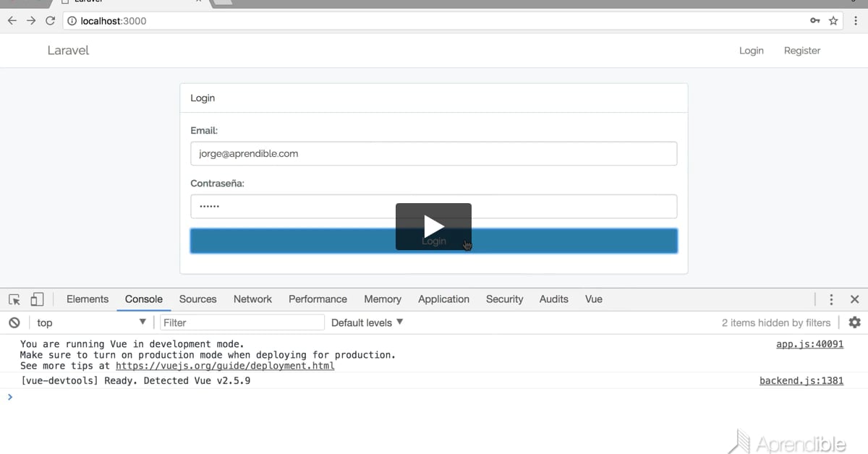This screenshot has height=454, width=868.
Task: Click the site info icon in address bar
Action: [x=72, y=21]
